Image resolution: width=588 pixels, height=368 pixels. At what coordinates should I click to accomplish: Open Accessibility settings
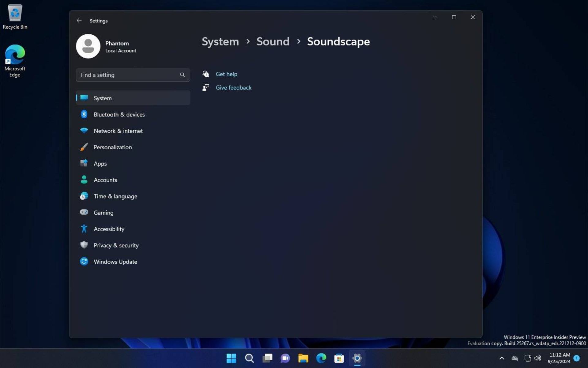[109, 229]
